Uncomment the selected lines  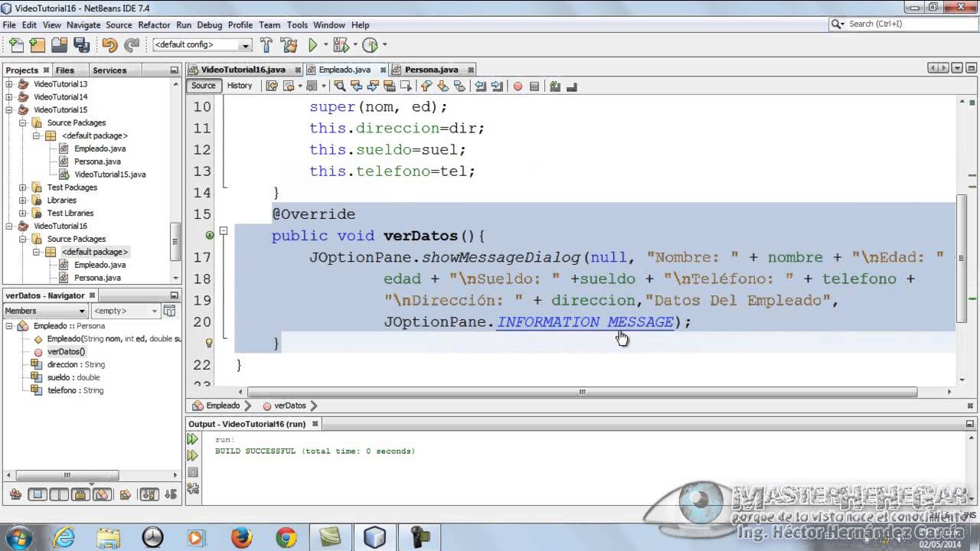(571, 86)
